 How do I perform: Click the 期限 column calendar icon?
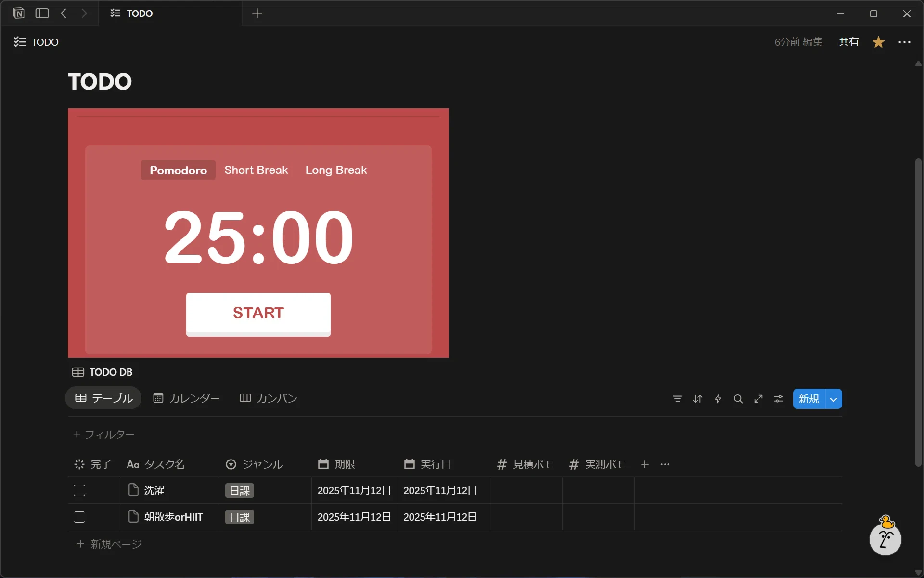point(323,464)
